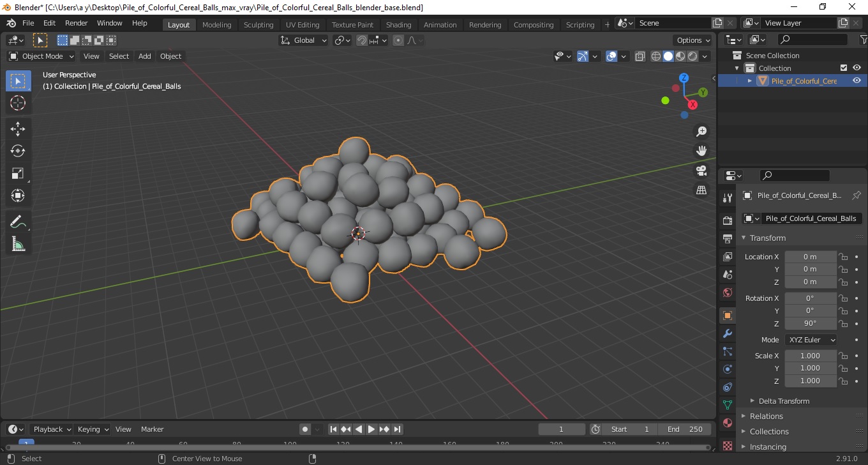
Task: Choose the Move tool
Action: pos(18,129)
